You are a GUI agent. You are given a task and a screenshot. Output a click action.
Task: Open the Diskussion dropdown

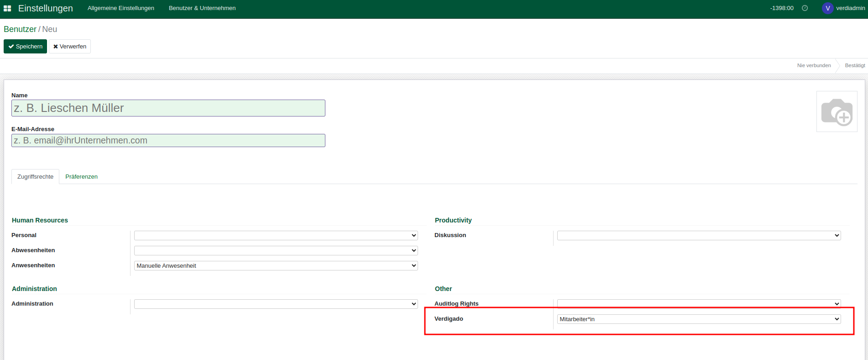click(699, 235)
